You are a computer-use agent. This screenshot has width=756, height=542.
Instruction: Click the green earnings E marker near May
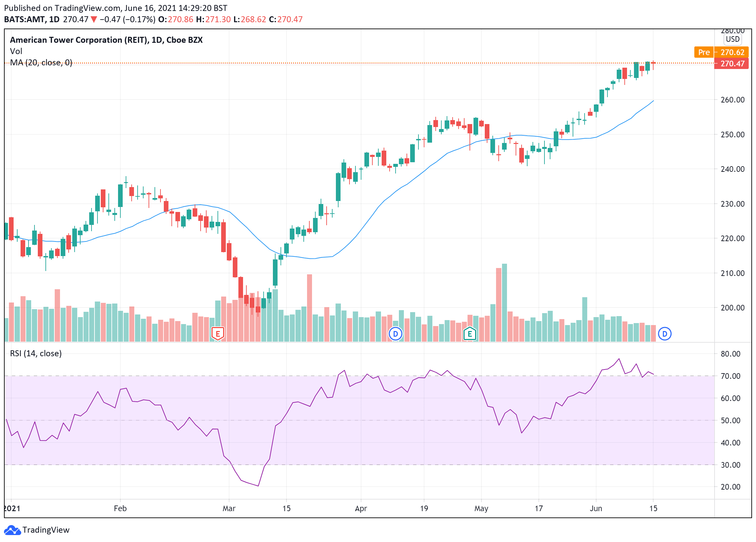tap(470, 334)
